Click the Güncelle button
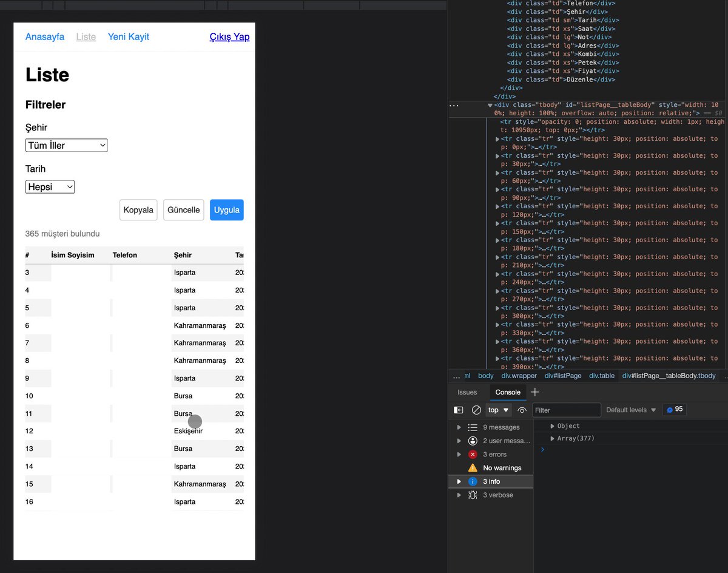This screenshot has height=573, width=728. point(184,210)
